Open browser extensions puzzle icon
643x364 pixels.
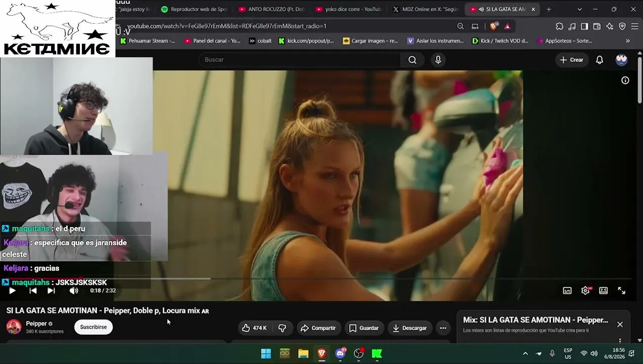[560, 26]
